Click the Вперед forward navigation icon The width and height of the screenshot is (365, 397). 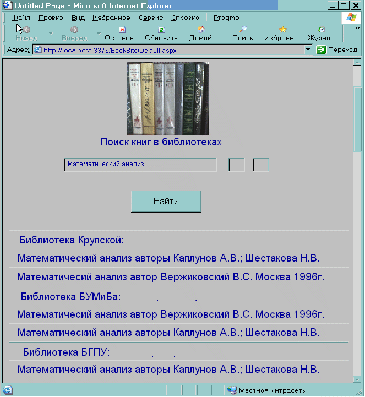(74, 33)
